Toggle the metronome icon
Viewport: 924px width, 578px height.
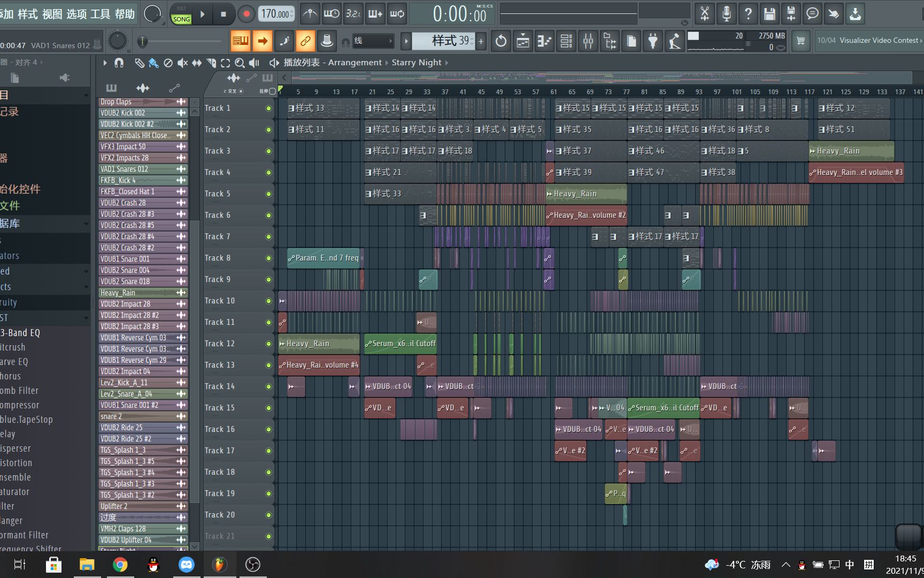310,14
